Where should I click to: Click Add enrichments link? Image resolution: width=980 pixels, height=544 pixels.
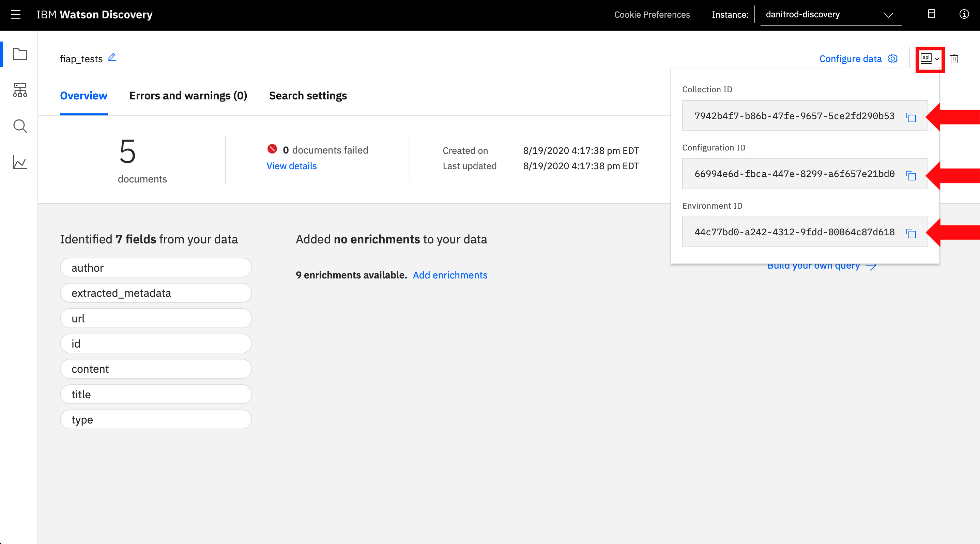click(x=450, y=275)
